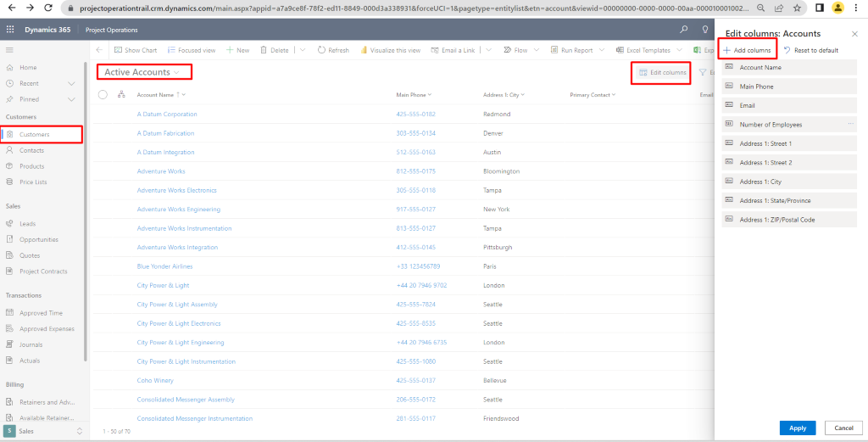
Task: Click the Apply button
Action: click(x=798, y=428)
